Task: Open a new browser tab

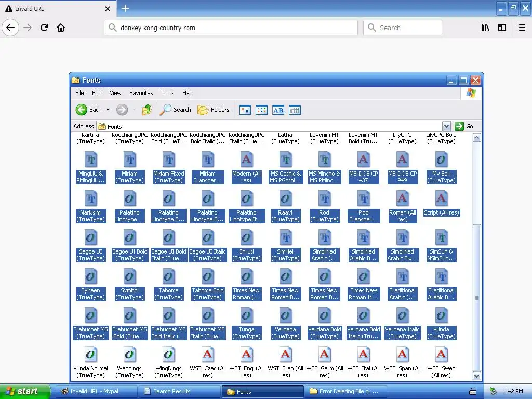Action: pos(125,8)
